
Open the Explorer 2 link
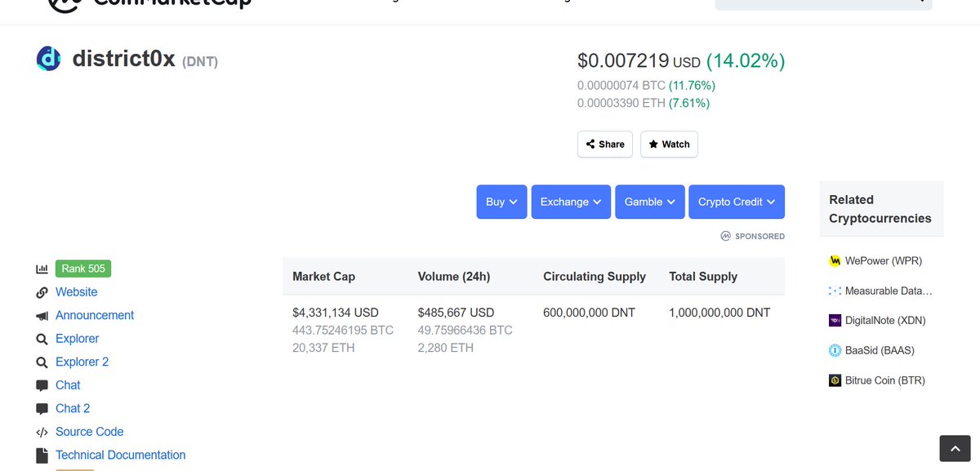(x=82, y=362)
